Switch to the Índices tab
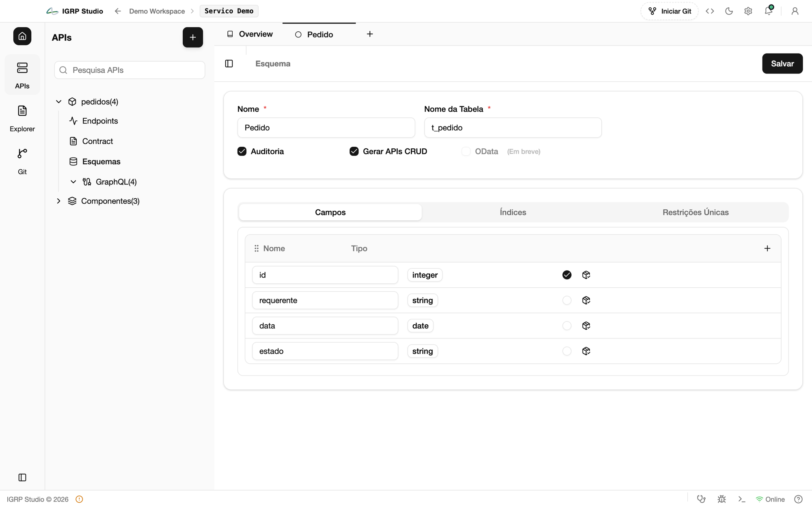 pos(513,212)
